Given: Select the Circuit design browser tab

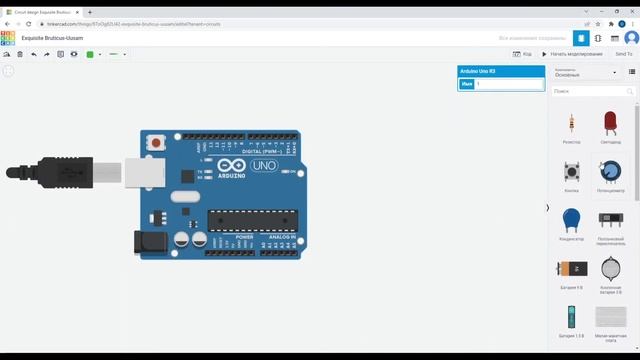Looking at the screenshot, I should [x=42, y=12].
